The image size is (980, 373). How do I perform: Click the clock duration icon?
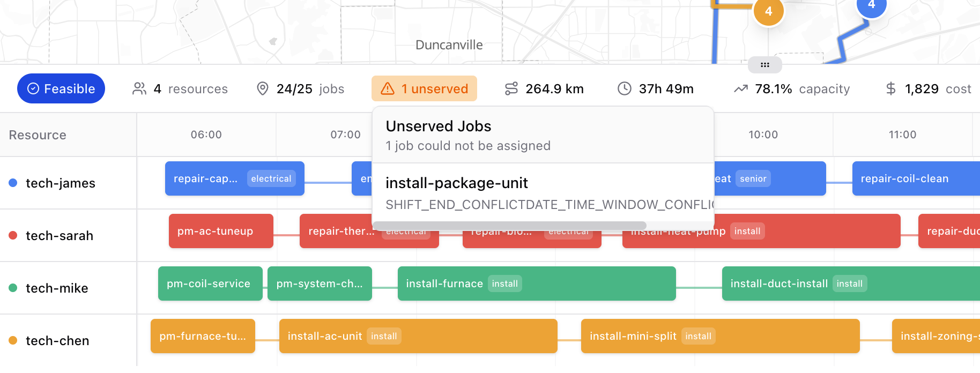click(x=625, y=88)
